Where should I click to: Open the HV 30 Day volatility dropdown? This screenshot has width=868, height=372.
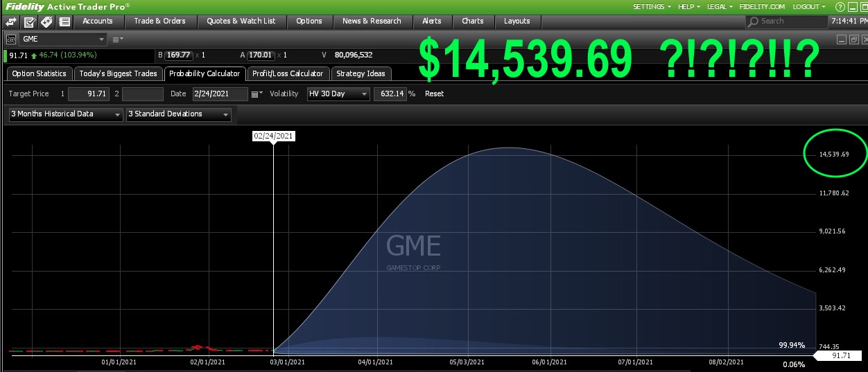point(338,94)
